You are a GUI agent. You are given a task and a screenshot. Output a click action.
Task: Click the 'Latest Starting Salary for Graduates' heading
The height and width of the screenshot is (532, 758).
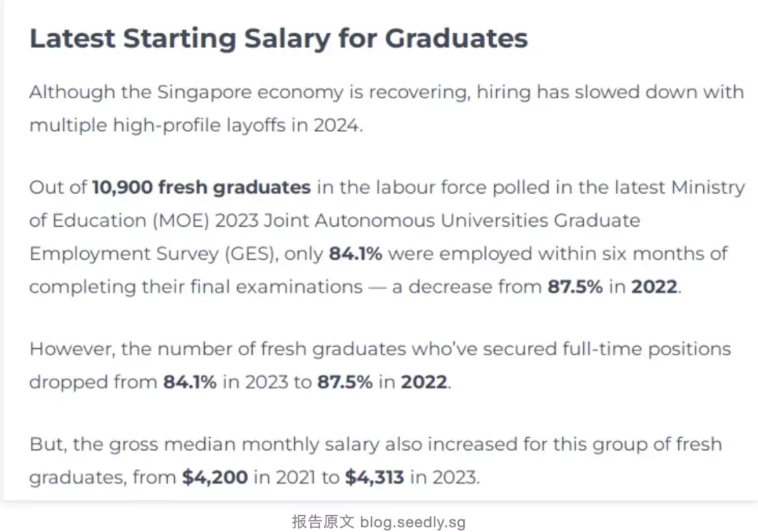click(279, 39)
